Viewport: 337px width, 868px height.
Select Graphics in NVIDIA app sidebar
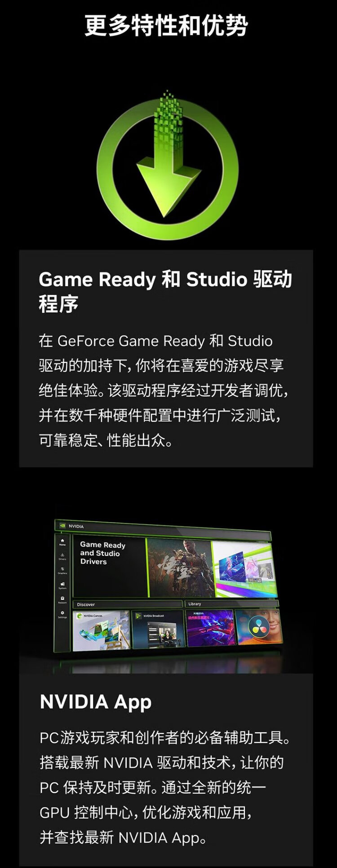click(62, 570)
